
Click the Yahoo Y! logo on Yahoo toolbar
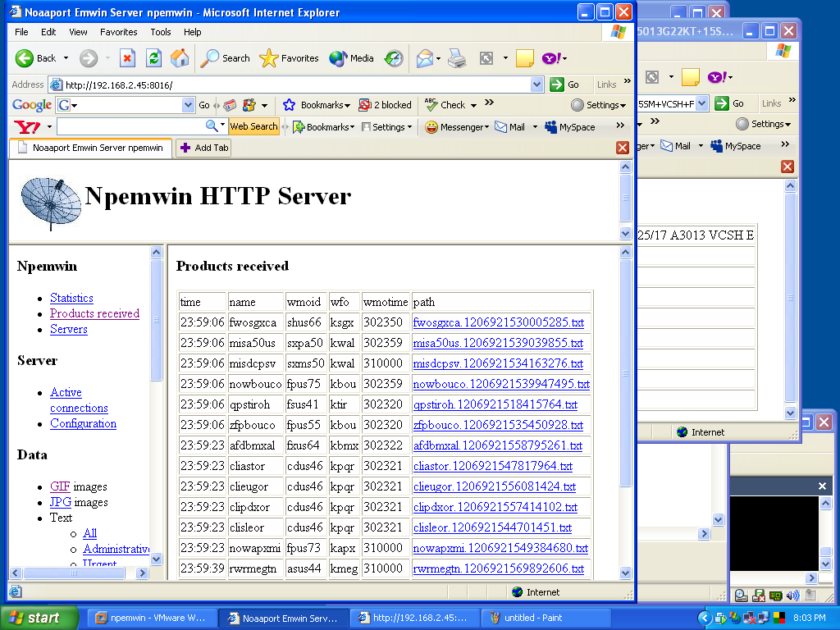click(x=27, y=127)
